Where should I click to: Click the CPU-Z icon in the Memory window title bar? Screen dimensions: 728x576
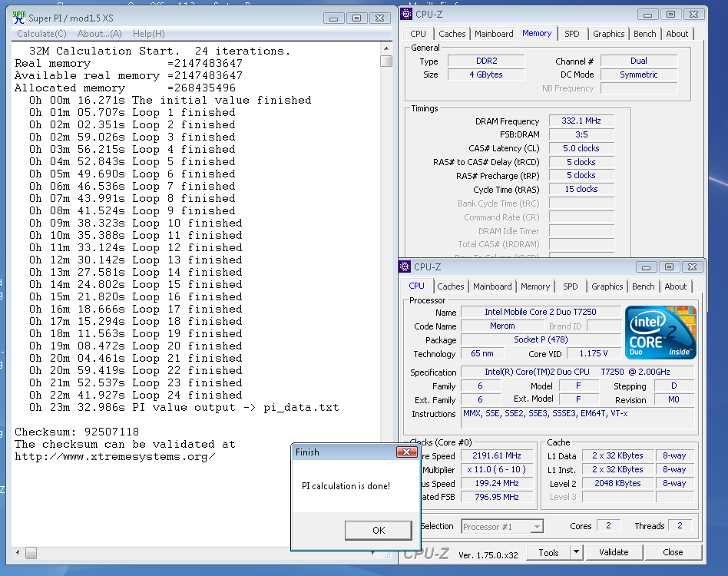coord(406,14)
